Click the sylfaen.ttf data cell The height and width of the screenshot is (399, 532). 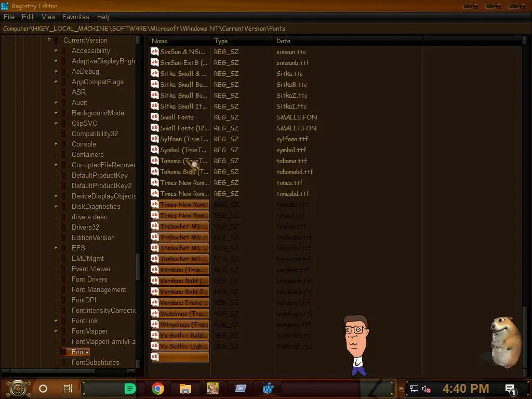coord(292,139)
